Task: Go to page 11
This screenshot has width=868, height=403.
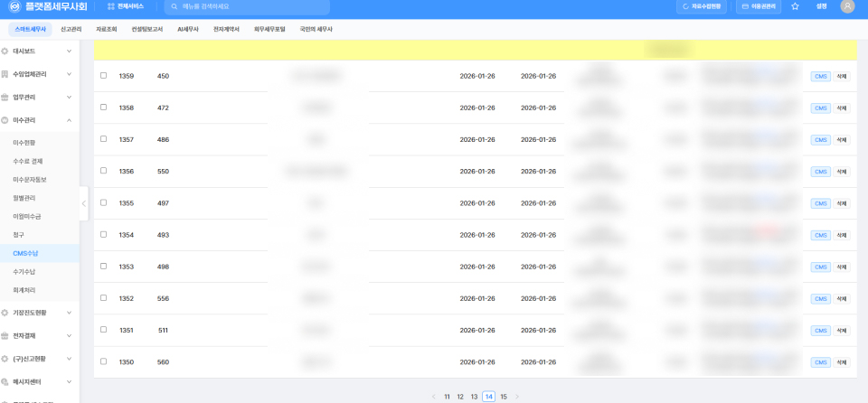Action: pyautogui.click(x=448, y=397)
